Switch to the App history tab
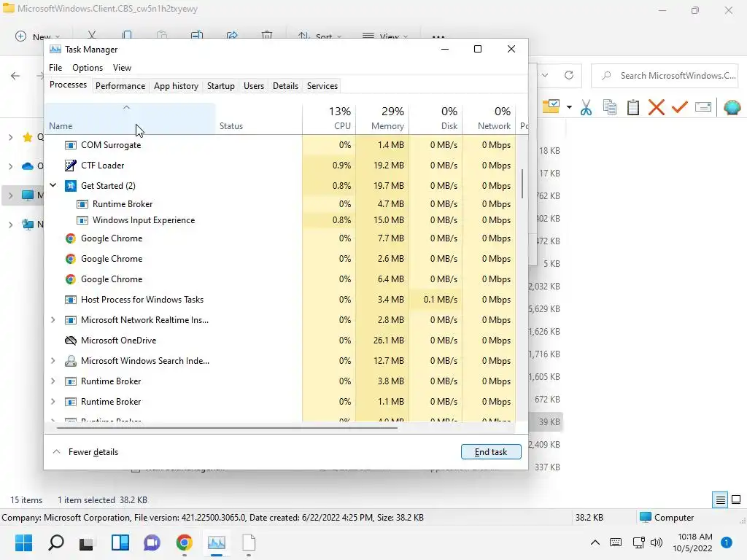747x560 pixels. coord(176,86)
